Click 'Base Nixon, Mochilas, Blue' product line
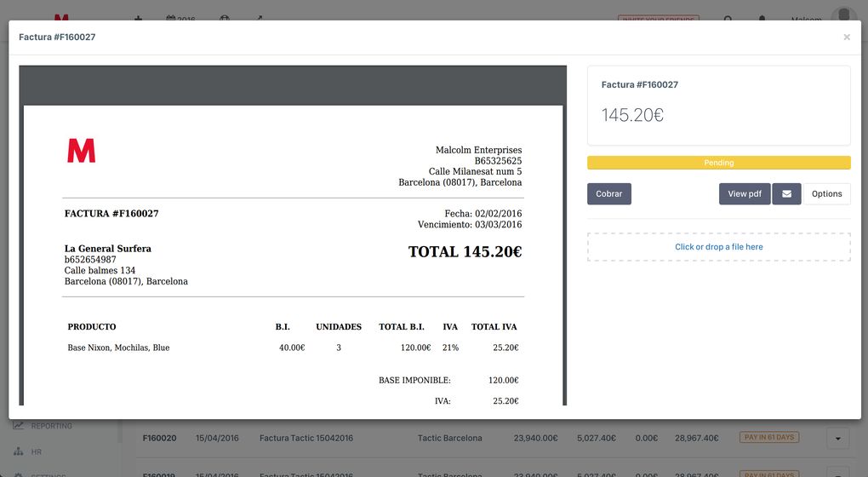868x477 pixels. [118, 348]
